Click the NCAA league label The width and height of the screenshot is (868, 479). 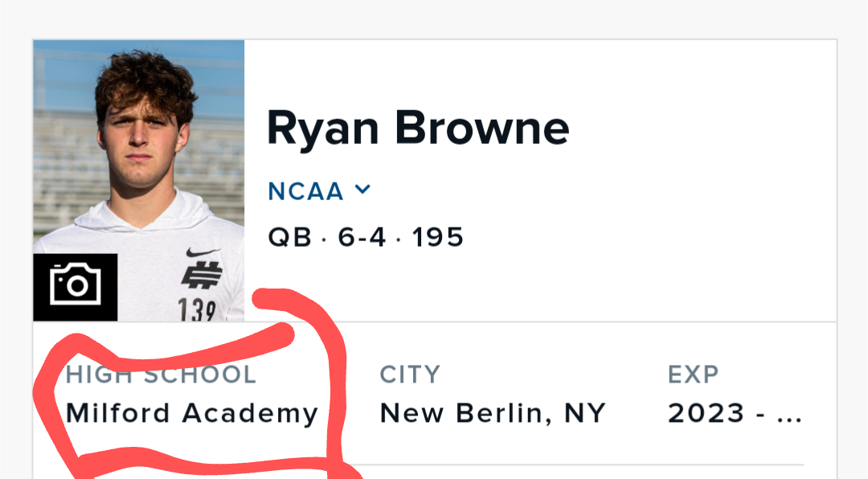coord(305,191)
